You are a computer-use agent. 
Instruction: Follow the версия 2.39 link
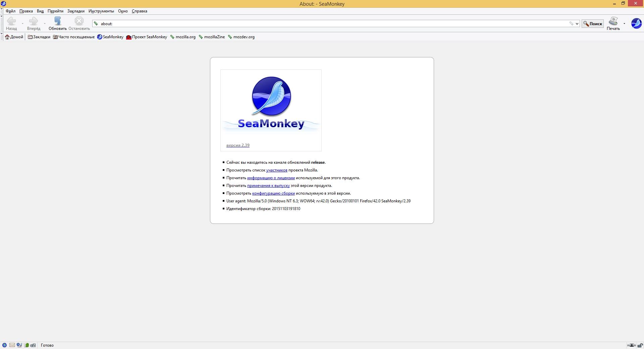click(x=238, y=145)
